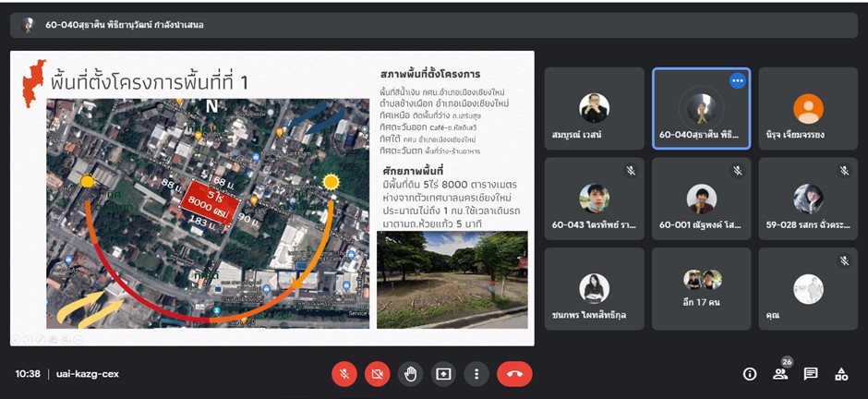This screenshot has width=868, height=399.
Task: Turn on the camera button
Action: coord(377,374)
